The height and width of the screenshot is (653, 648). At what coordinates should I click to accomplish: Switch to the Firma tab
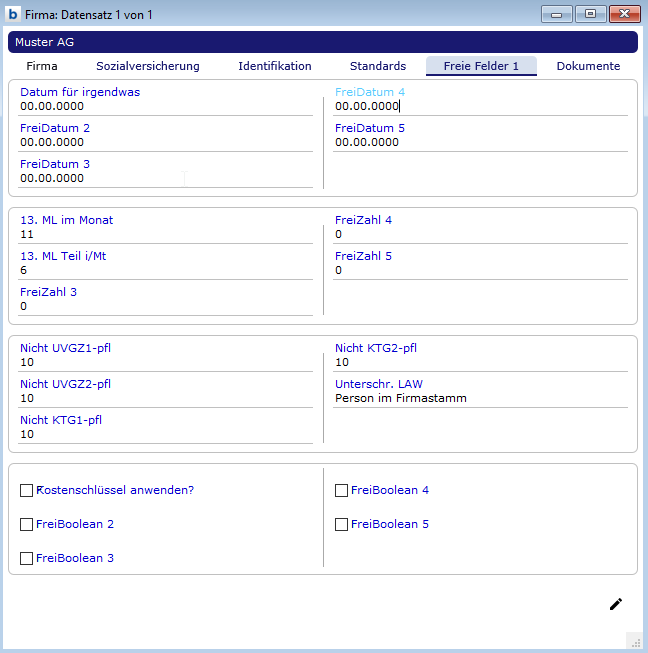tap(42, 66)
